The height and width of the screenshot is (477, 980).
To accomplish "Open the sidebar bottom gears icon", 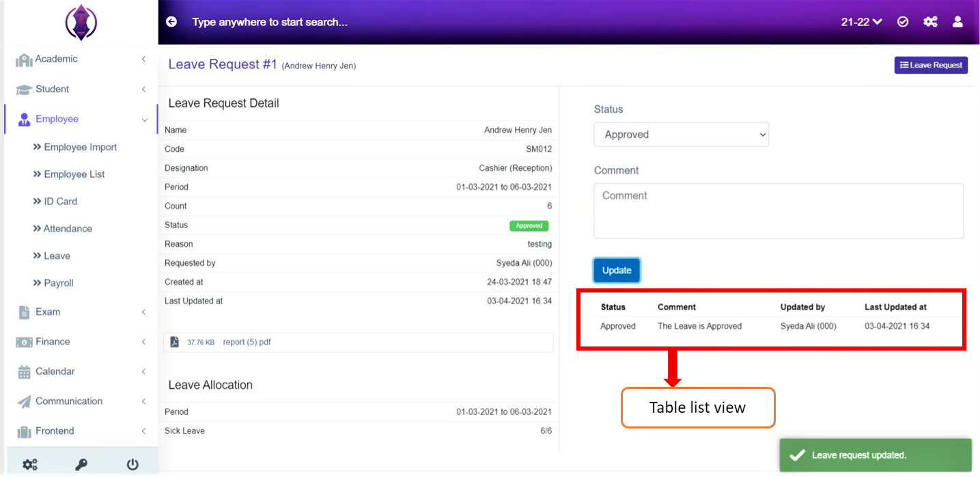I will click(30, 465).
